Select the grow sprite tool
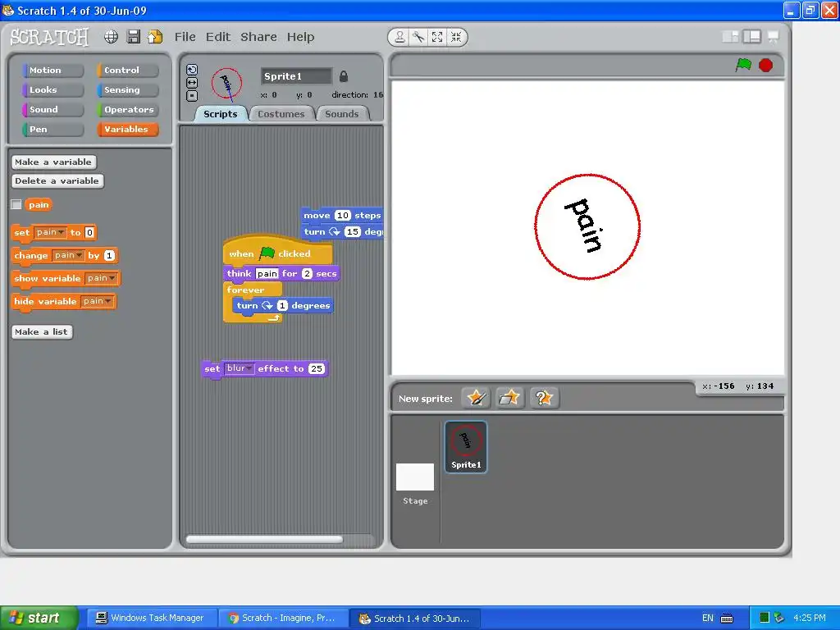This screenshot has width=840, height=630. point(437,37)
